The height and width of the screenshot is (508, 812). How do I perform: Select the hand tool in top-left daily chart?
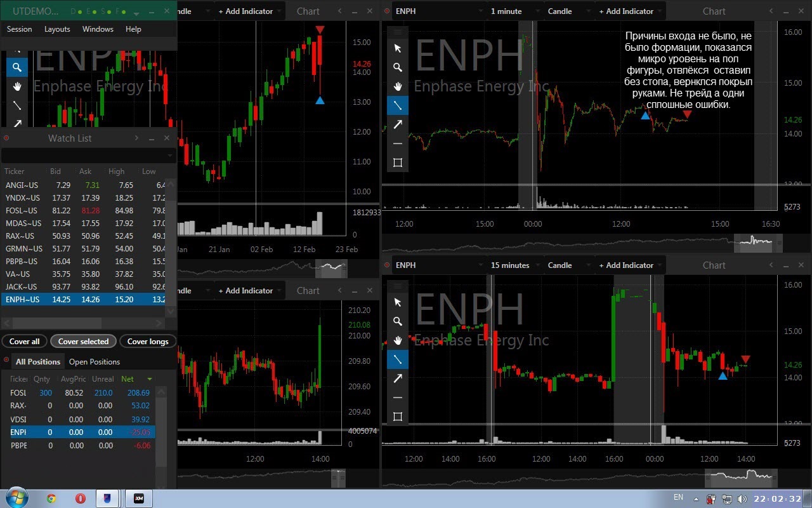click(17, 86)
